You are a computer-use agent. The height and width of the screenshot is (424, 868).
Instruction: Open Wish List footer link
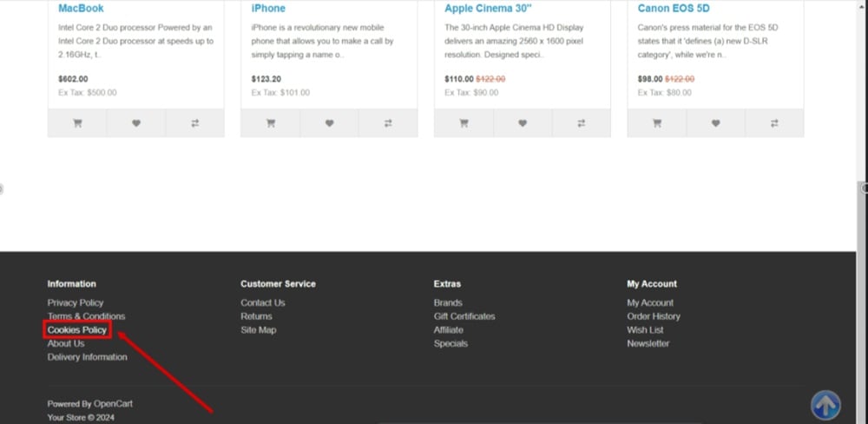point(645,330)
